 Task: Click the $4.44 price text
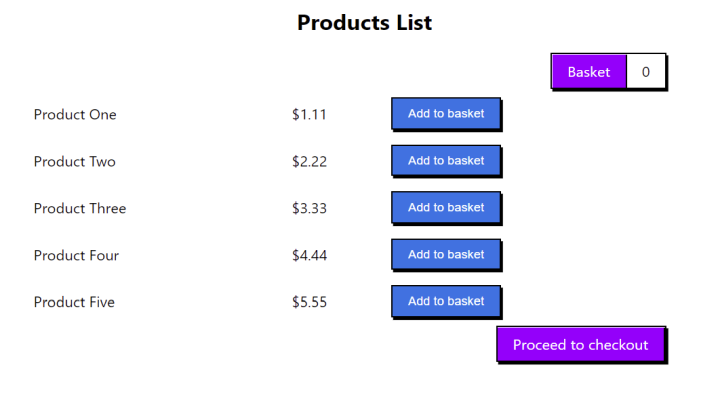pos(309,256)
